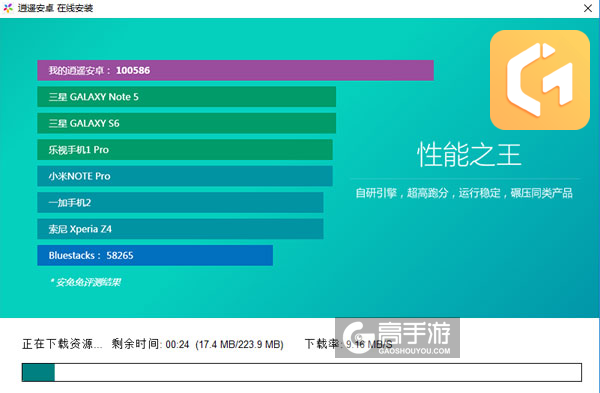Click the 正在下载资源 status text

[x=62, y=344]
